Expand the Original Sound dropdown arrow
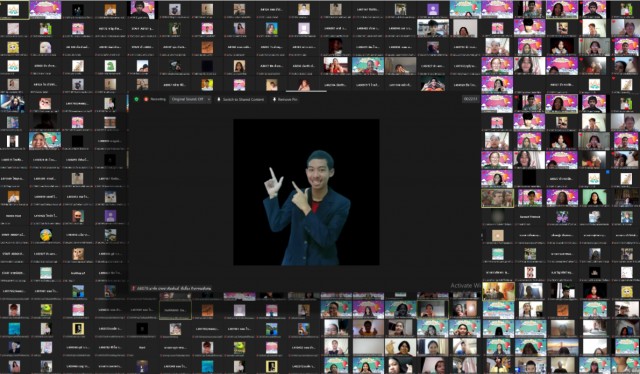Screen dimensions: 640x374 click(209, 99)
